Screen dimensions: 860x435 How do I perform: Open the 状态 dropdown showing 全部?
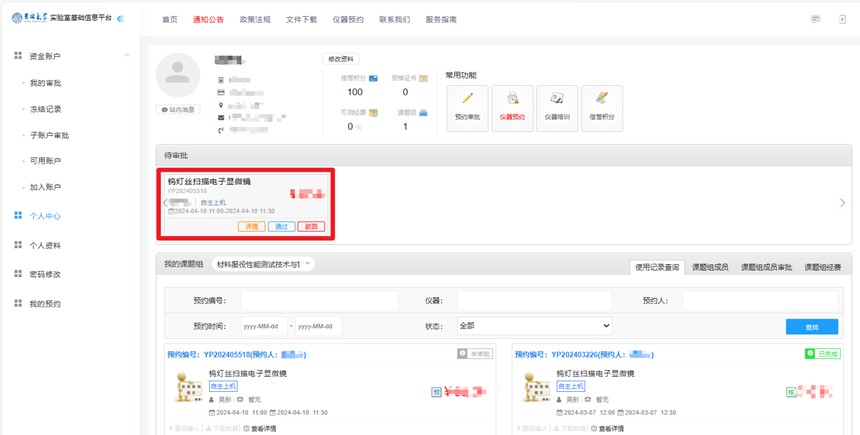pyautogui.click(x=533, y=326)
